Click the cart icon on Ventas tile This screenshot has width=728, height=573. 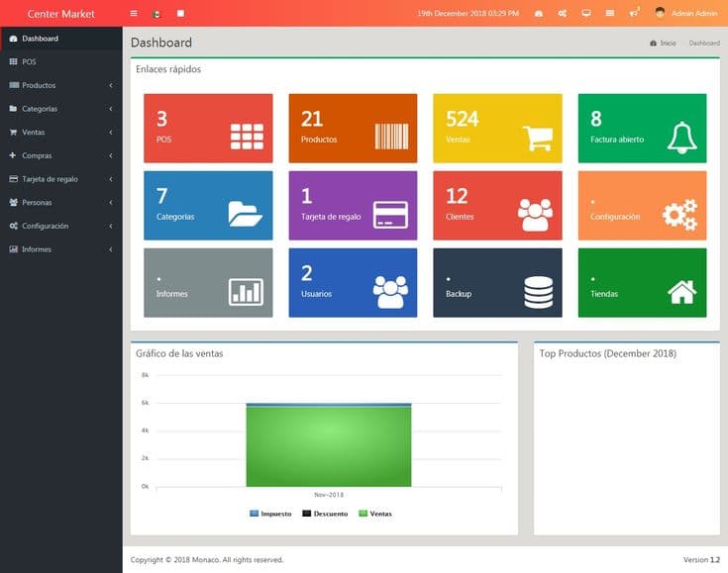538,138
